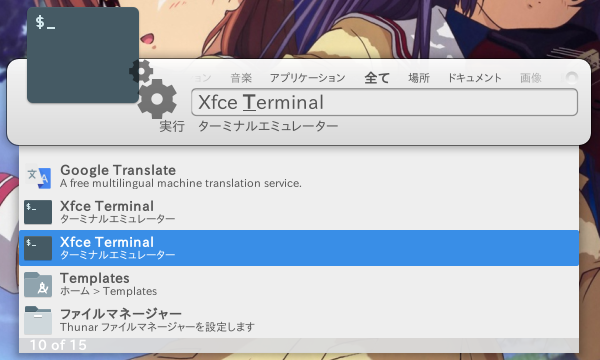
Task: Click the ターミナルエミュレーター description under the search field
Action: (x=268, y=126)
